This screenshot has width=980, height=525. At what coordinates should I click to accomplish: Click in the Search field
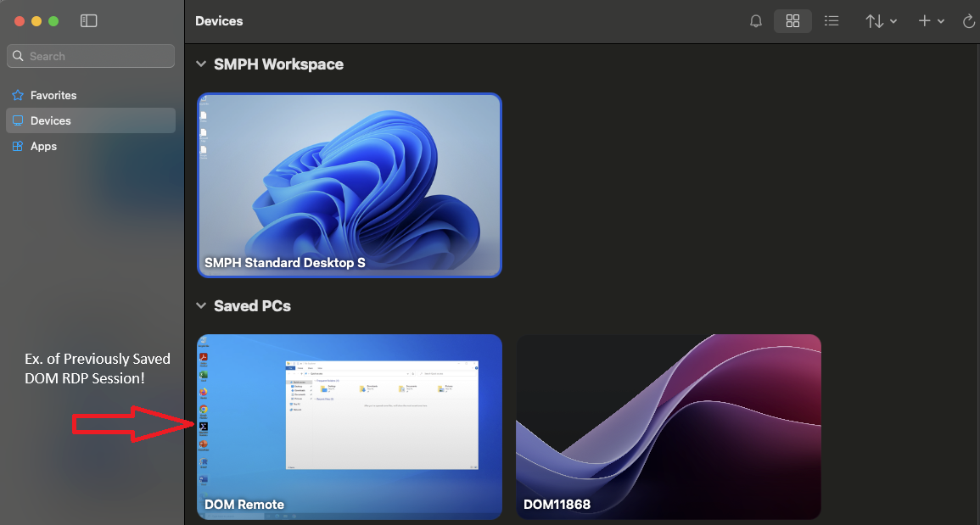[x=91, y=56]
